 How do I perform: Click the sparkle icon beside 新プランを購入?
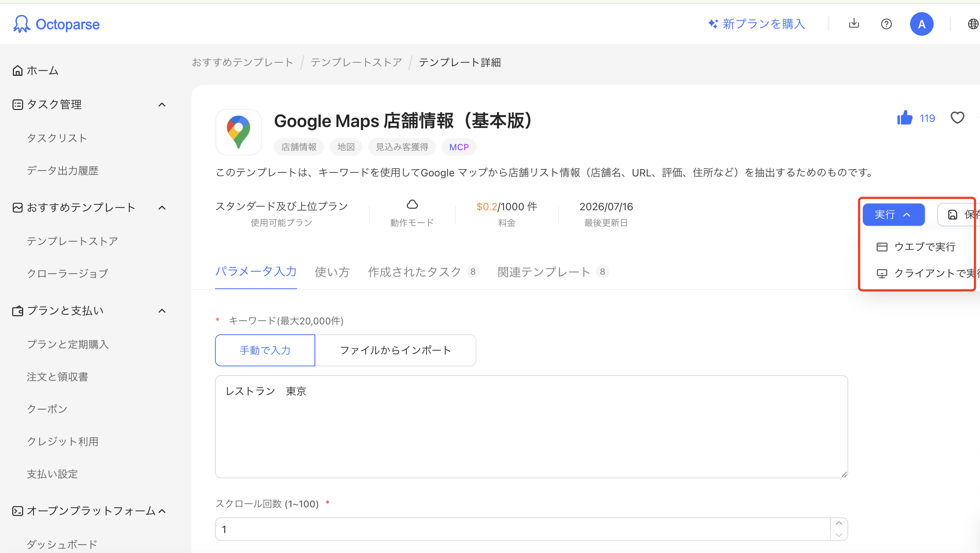click(x=713, y=24)
